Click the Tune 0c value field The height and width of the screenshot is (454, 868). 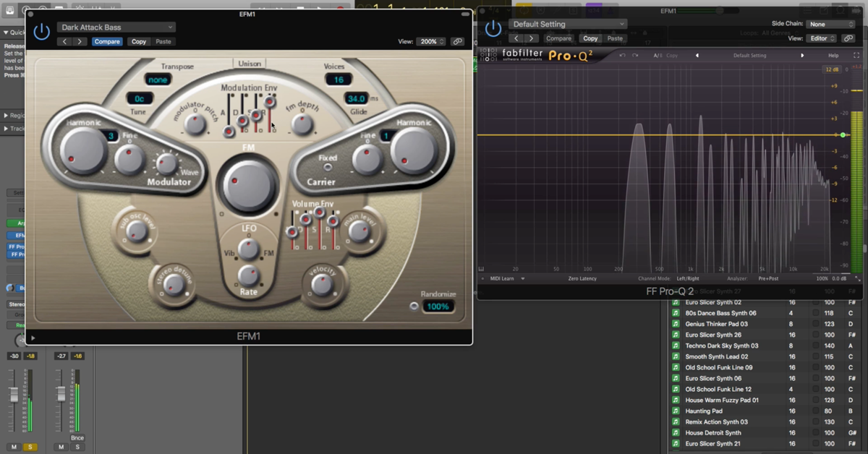(x=140, y=98)
